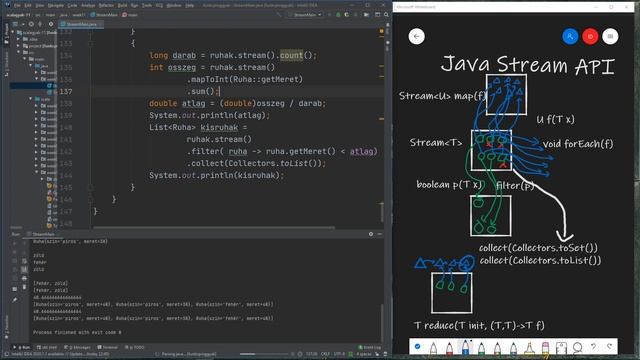Select the StreamMain tab in Run panel
Viewport: 640px width, 360px height.
(x=43, y=234)
